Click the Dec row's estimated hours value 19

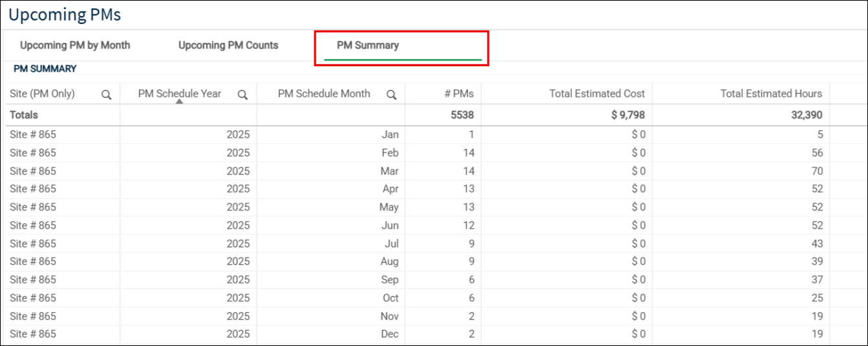[x=817, y=334]
